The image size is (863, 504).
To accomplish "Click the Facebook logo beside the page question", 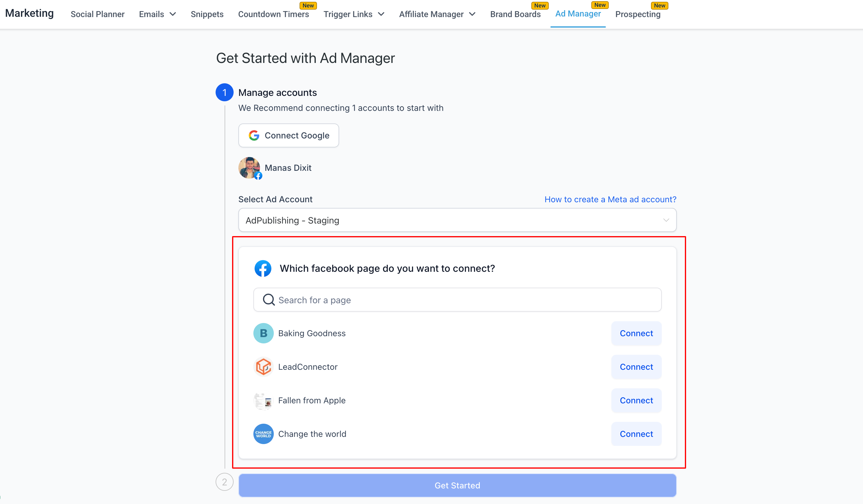I will coord(263,268).
